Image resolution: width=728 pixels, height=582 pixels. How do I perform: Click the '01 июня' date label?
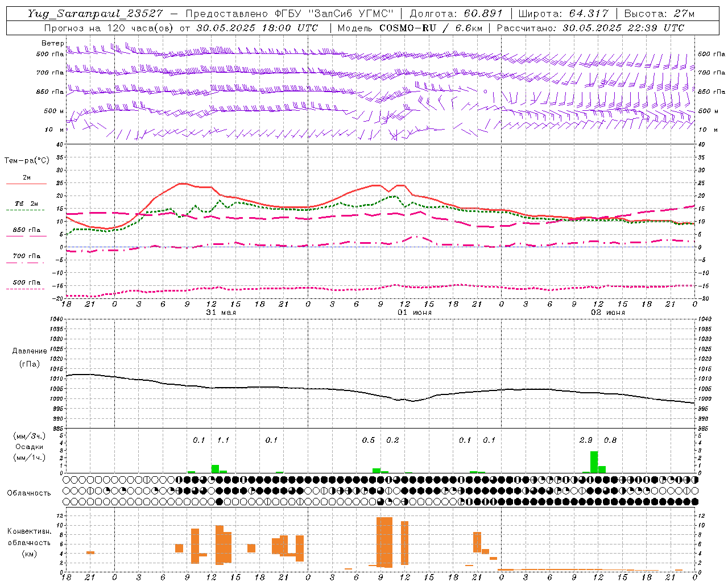tap(415, 313)
